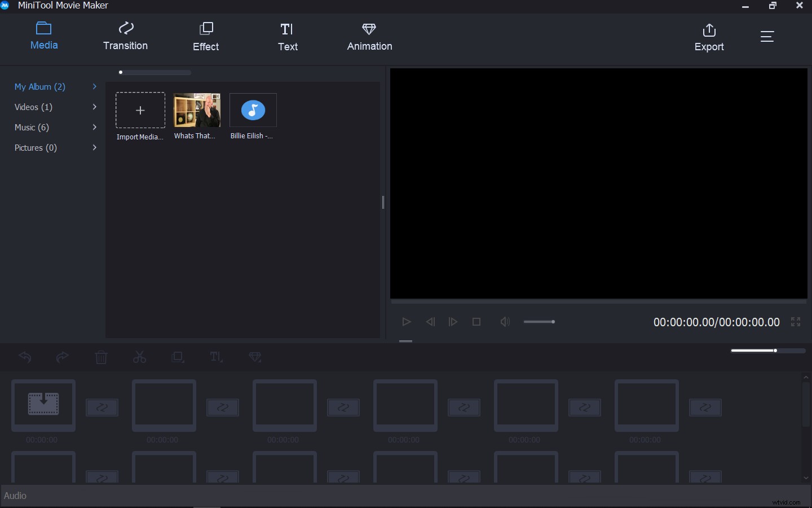This screenshot has width=812, height=508.
Task: Select the Split (scissors) tool
Action: point(140,357)
